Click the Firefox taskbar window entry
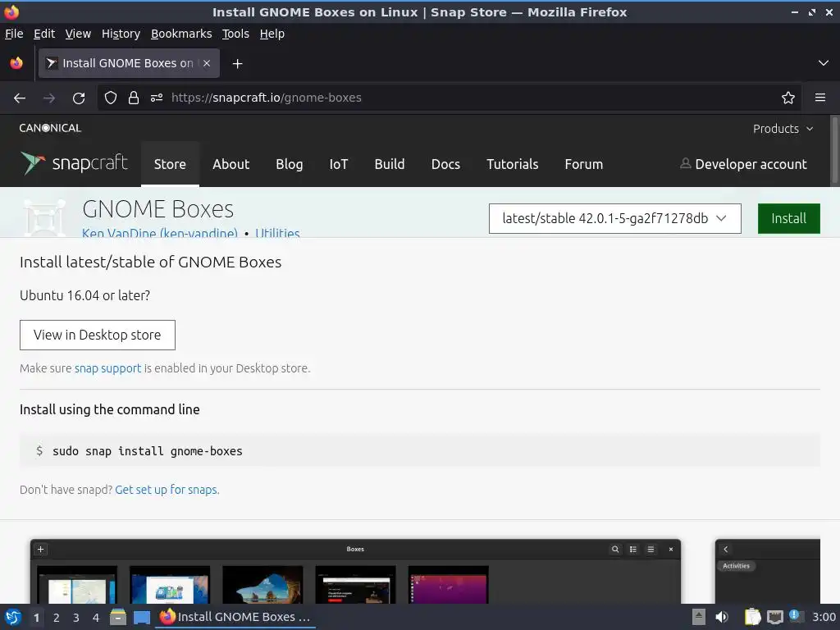 tap(235, 617)
